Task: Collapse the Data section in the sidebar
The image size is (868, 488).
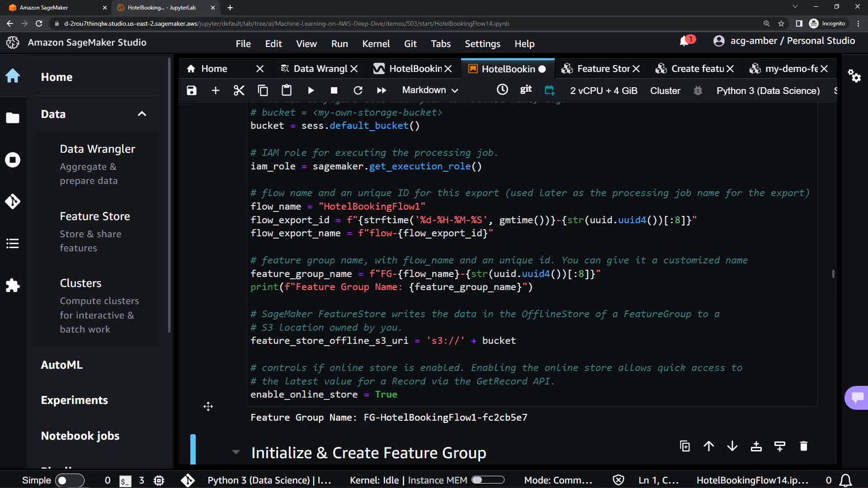Action: click(142, 114)
